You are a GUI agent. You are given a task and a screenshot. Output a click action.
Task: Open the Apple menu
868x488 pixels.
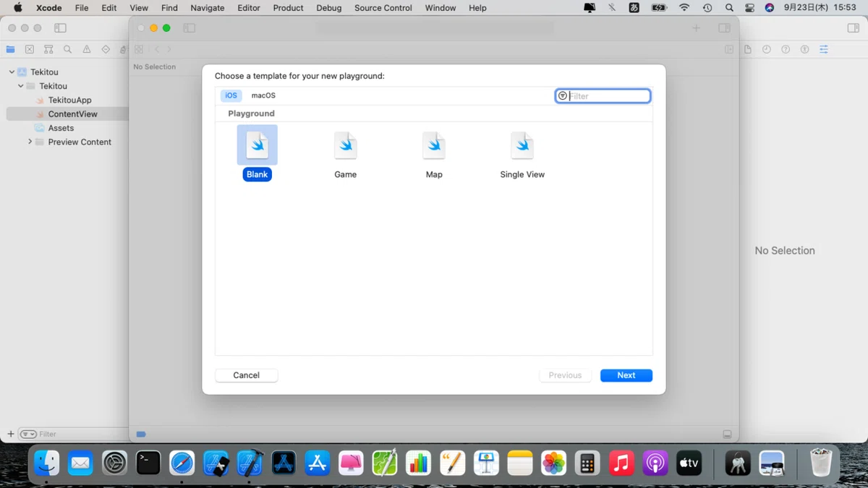[18, 8]
